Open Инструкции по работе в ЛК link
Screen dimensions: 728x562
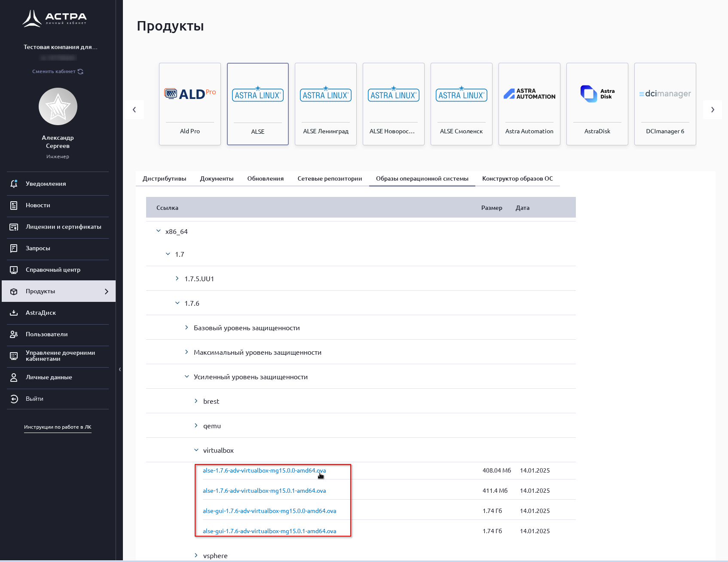coord(58,427)
